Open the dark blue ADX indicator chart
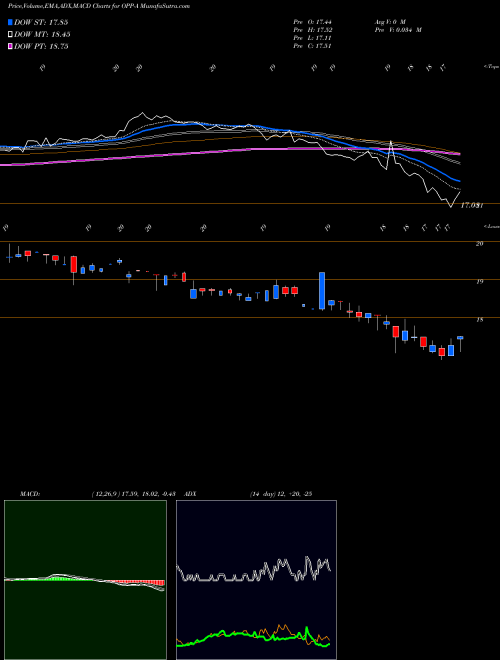 (256, 580)
